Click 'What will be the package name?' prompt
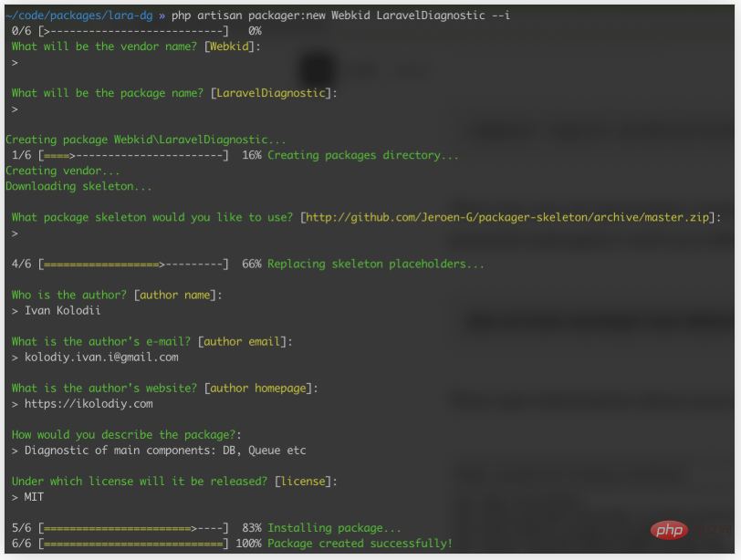Image resolution: width=741 pixels, height=560 pixels. [108, 93]
